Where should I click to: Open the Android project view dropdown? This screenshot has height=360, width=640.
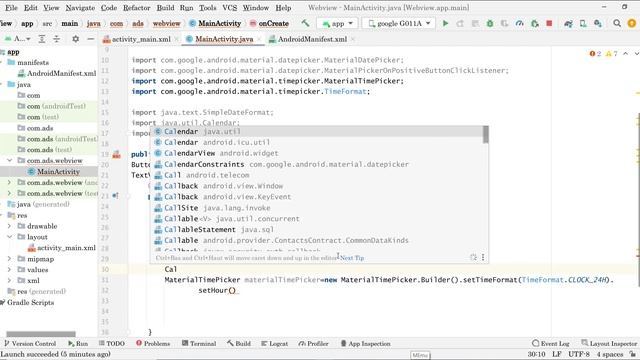click(17, 39)
